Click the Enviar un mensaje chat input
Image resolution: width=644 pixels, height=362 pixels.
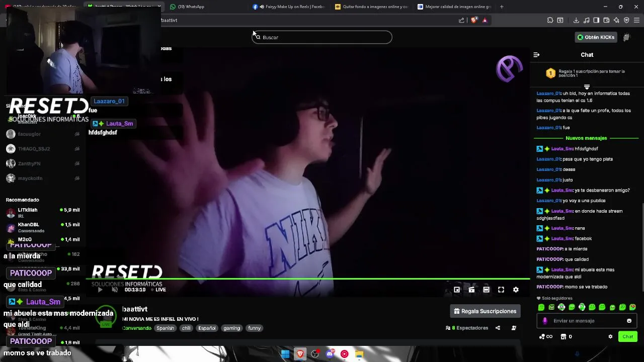(x=586, y=321)
